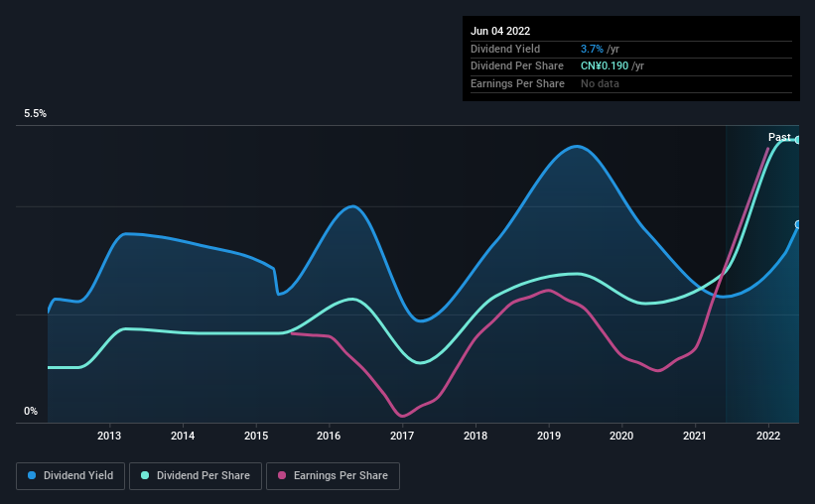Click the 2020 x-axis label
815x504 pixels.
tap(621, 436)
